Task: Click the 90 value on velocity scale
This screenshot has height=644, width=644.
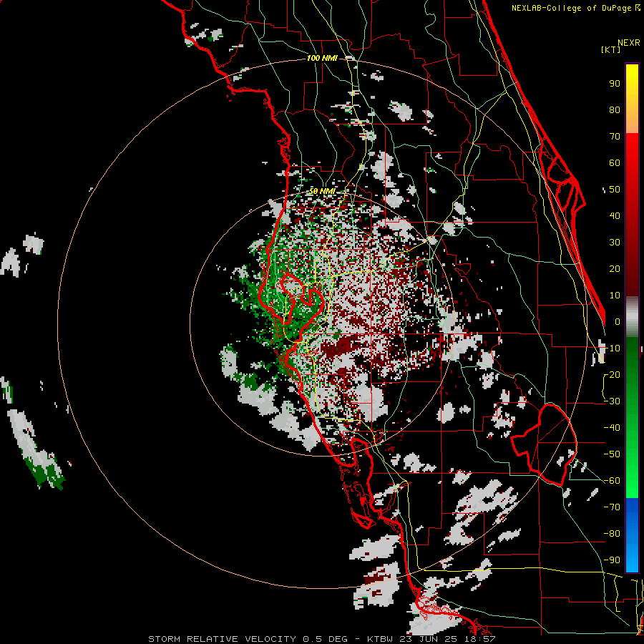Action: tap(615, 84)
